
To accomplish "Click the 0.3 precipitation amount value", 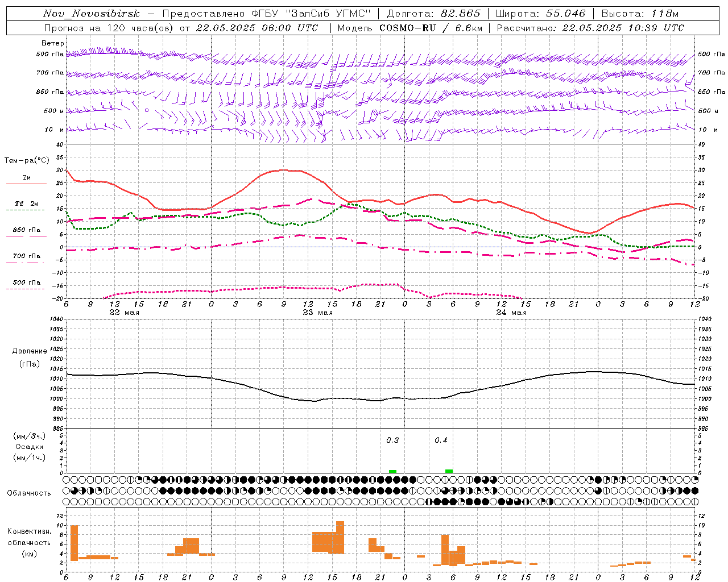I will coord(392,440).
